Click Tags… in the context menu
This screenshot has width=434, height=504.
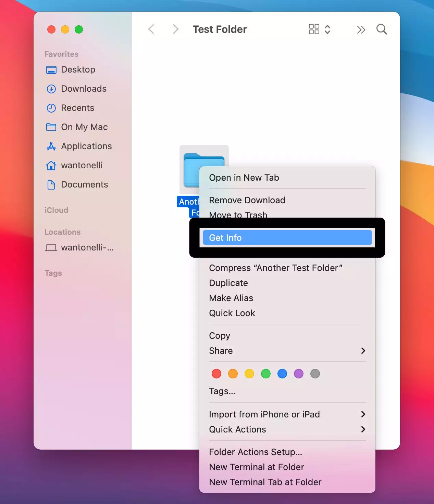(x=222, y=391)
